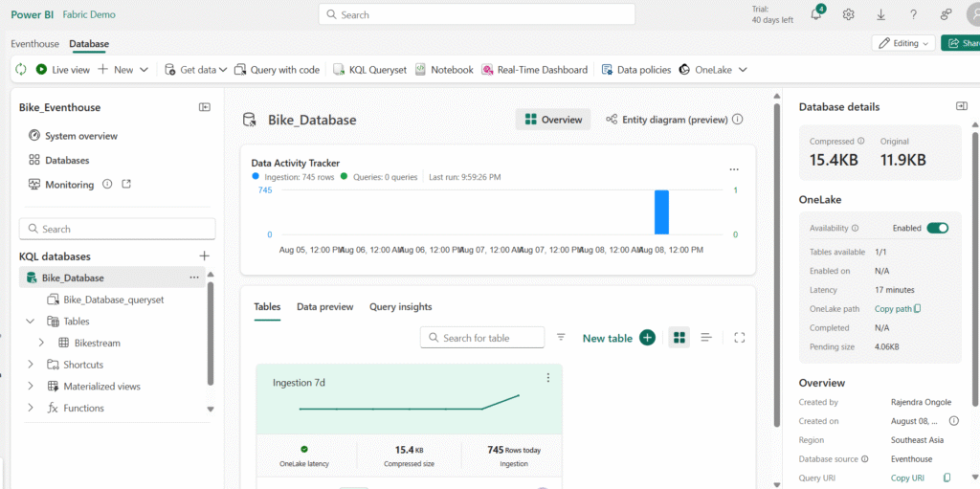Open Data policies from toolbar
980x489 pixels.
coord(635,70)
